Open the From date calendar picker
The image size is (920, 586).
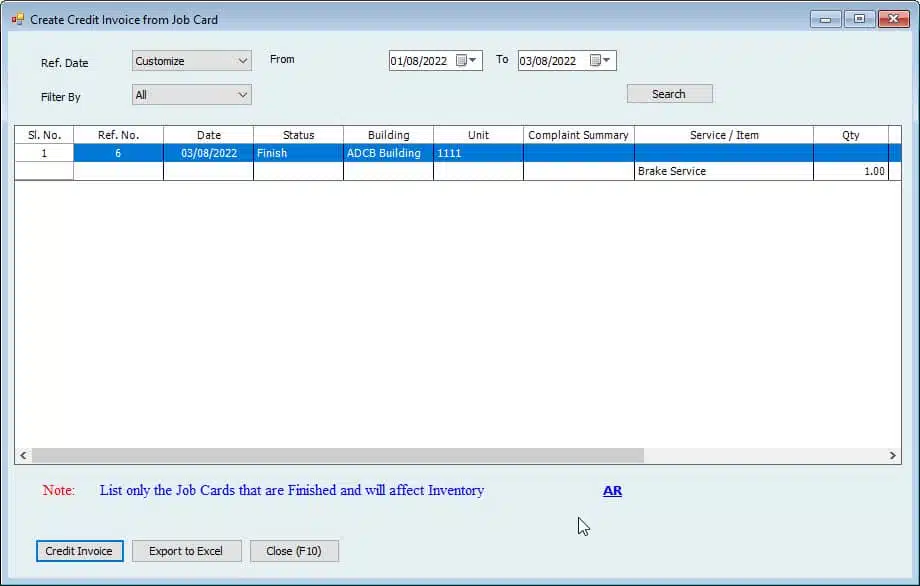coord(466,61)
